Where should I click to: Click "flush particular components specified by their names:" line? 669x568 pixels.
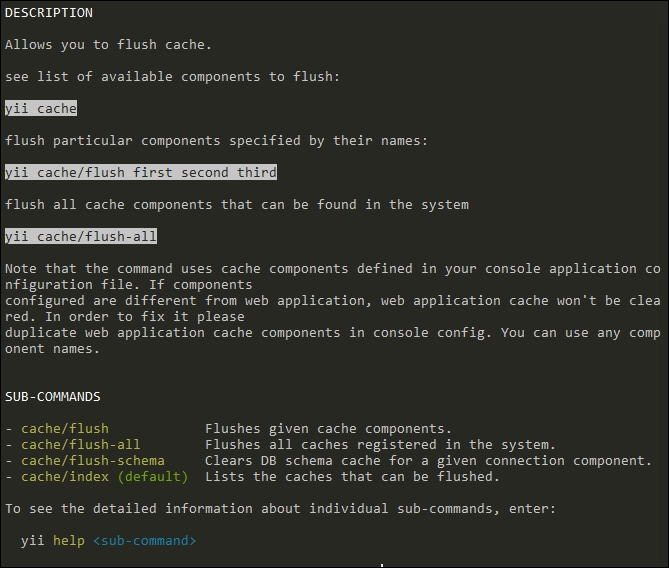tap(217, 141)
